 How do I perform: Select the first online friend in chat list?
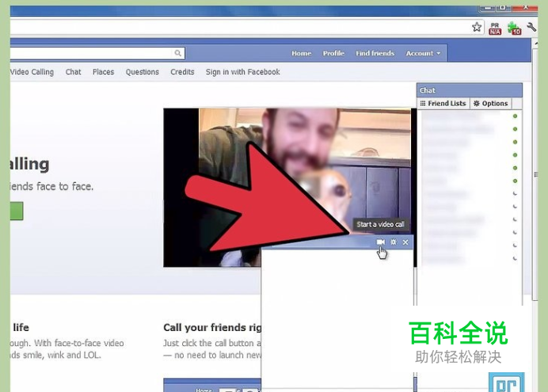tap(470, 116)
